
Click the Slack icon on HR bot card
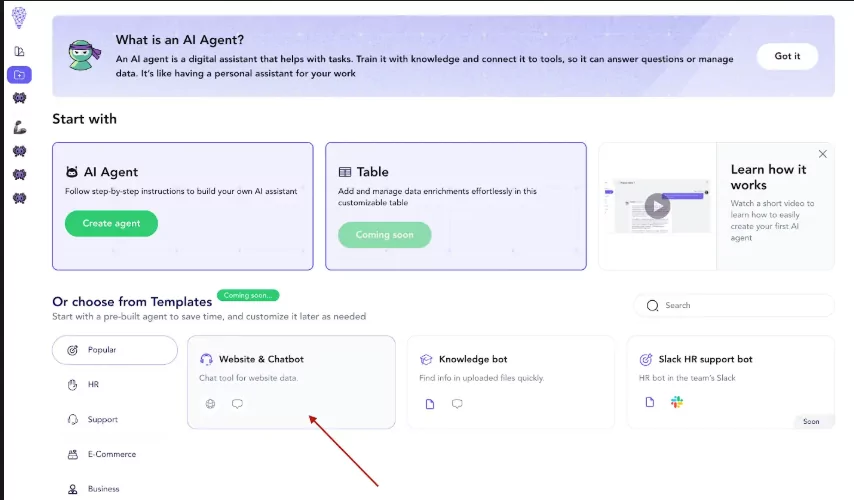(677, 402)
